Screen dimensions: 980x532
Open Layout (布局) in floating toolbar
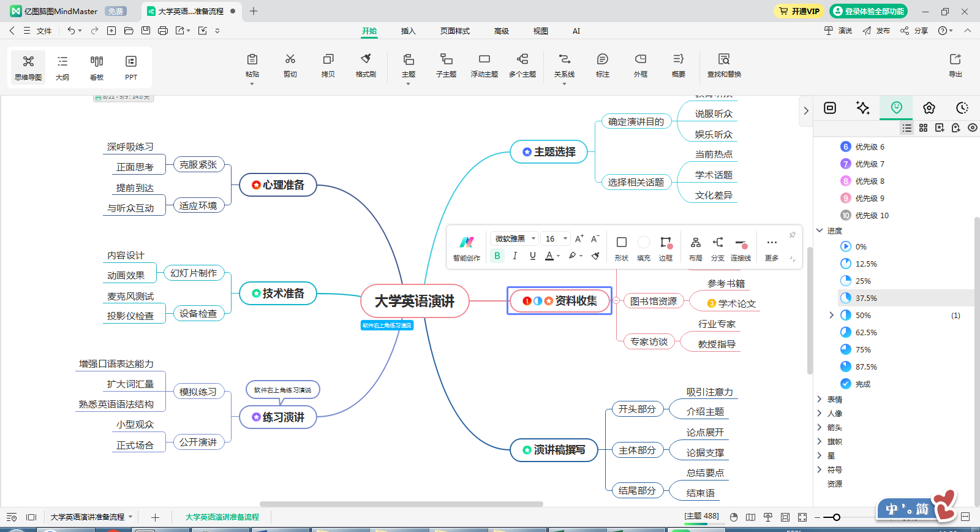pos(696,248)
